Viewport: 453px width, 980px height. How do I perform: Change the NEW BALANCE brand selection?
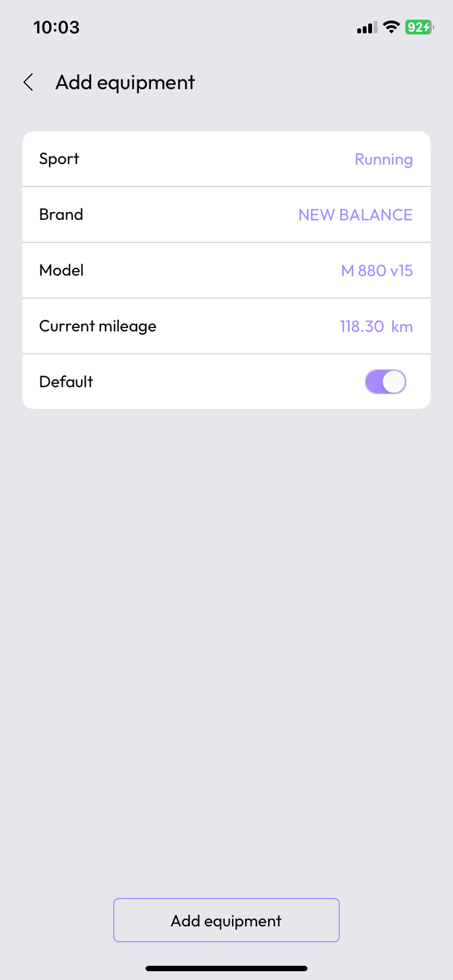[x=355, y=215]
